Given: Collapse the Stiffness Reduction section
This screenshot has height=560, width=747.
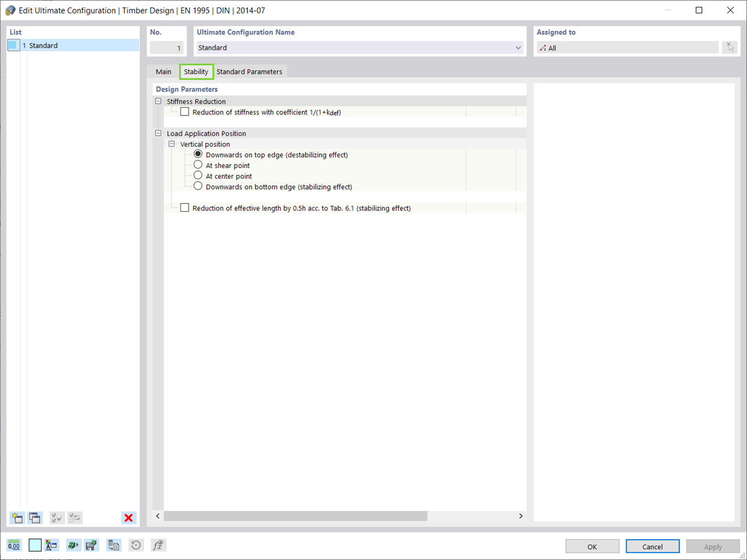Looking at the screenshot, I should click(x=158, y=101).
